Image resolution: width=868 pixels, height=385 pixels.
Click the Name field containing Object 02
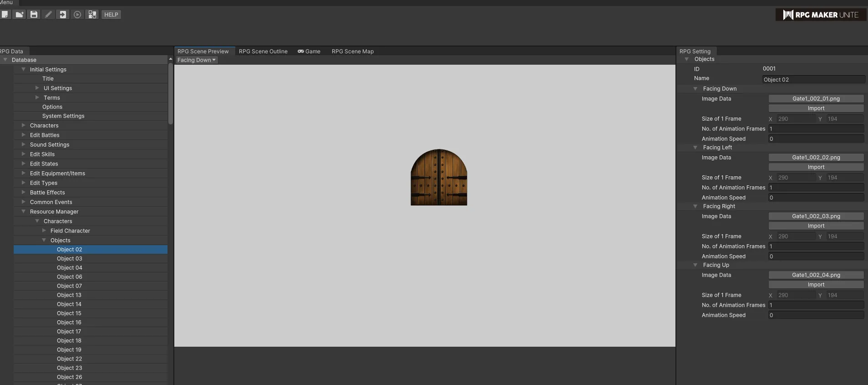813,80
